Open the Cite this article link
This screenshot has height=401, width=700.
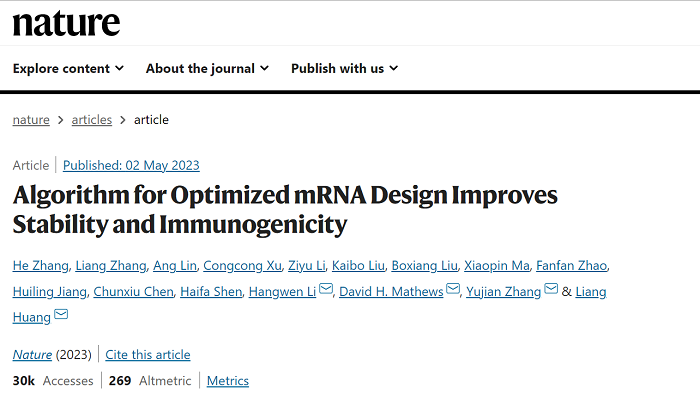(x=148, y=355)
